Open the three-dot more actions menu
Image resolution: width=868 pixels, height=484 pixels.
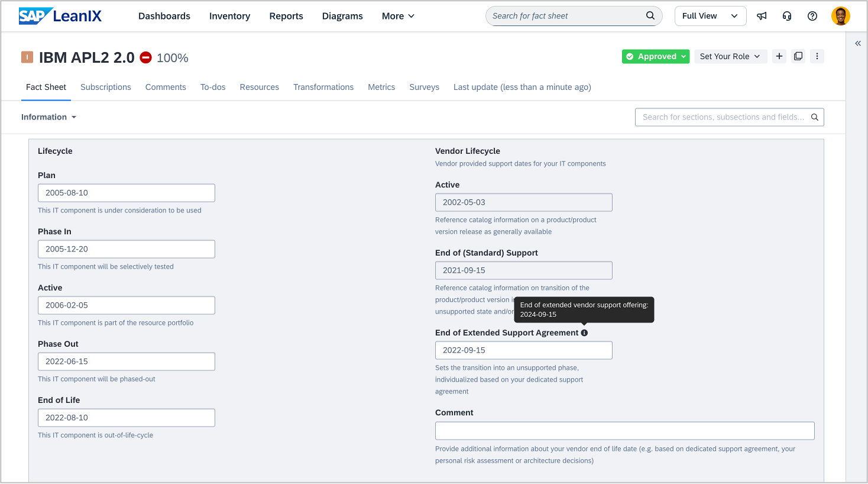click(x=817, y=56)
